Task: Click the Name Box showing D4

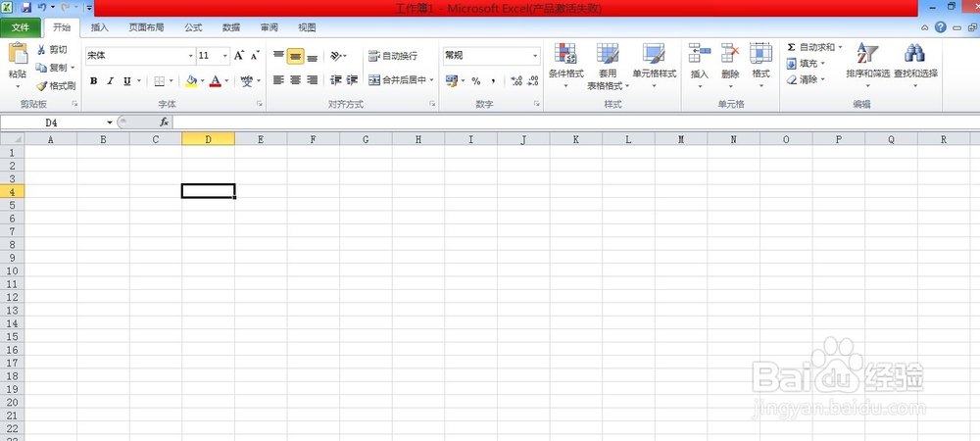Action: [x=51, y=122]
